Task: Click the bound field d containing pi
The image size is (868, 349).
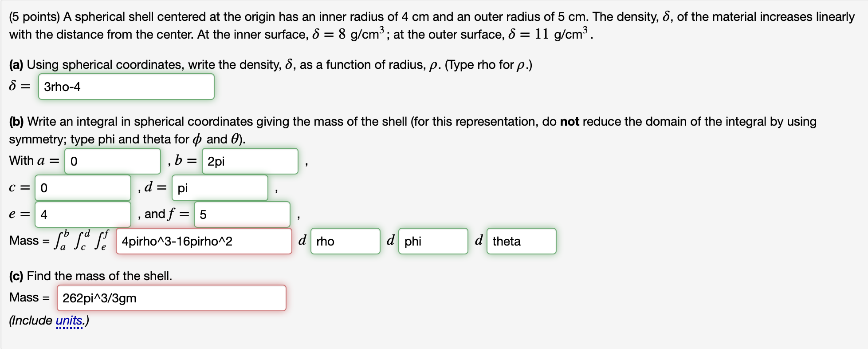Action: pos(220,187)
